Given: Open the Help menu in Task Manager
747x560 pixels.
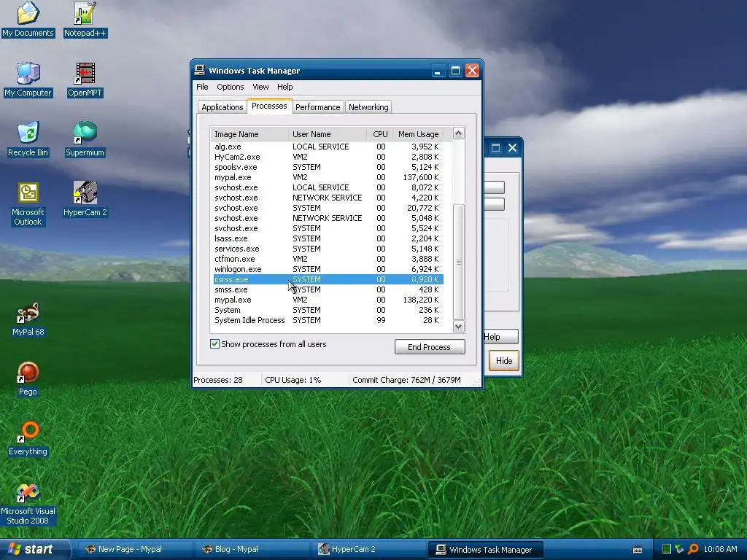Looking at the screenshot, I should [x=285, y=87].
